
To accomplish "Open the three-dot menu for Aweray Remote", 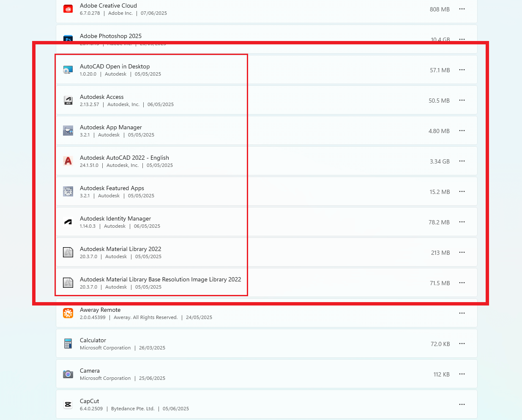I will tap(462, 313).
